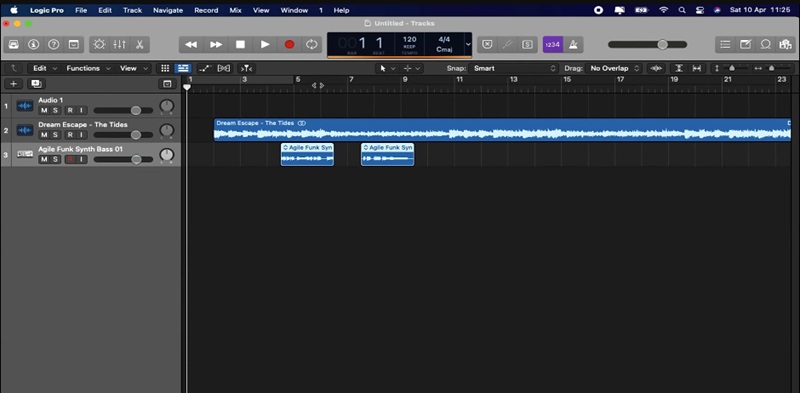This screenshot has width=800, height=393.
Task: Click the Agile Funk Synth Bass track icon
Action: (25, 155)
